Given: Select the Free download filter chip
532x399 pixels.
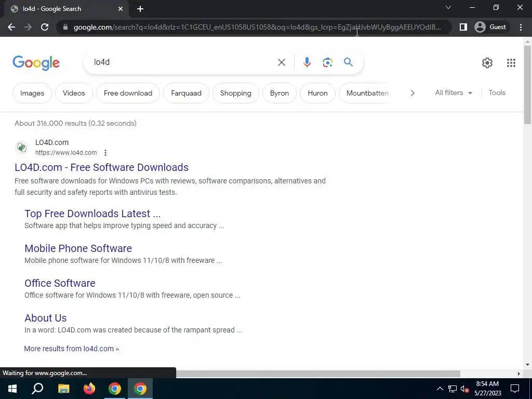Looking at the screenshot, I should tap(128, 93).
